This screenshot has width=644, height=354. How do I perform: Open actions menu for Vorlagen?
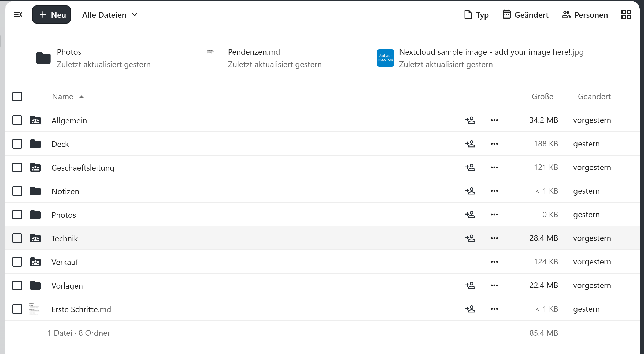point(494,285)
